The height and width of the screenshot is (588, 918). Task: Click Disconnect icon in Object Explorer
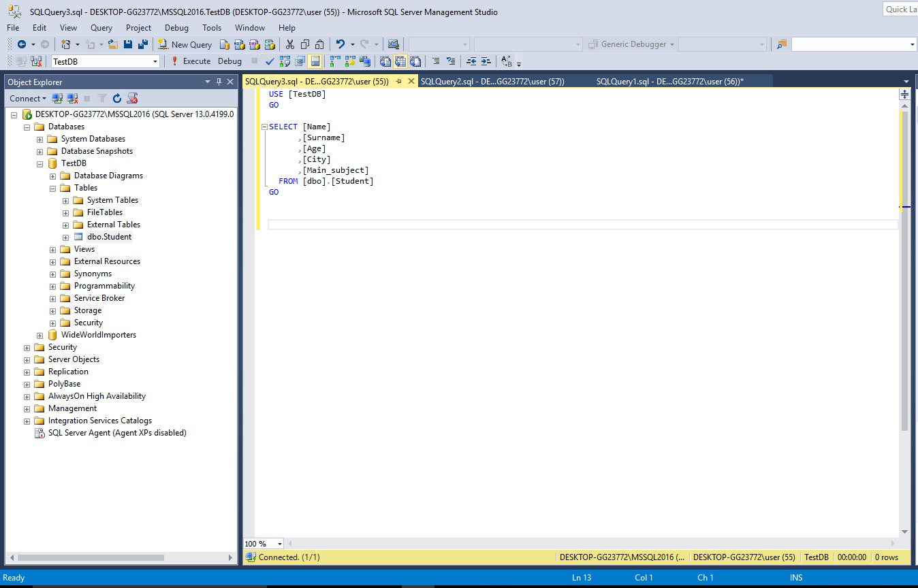(x=72, y=99)
